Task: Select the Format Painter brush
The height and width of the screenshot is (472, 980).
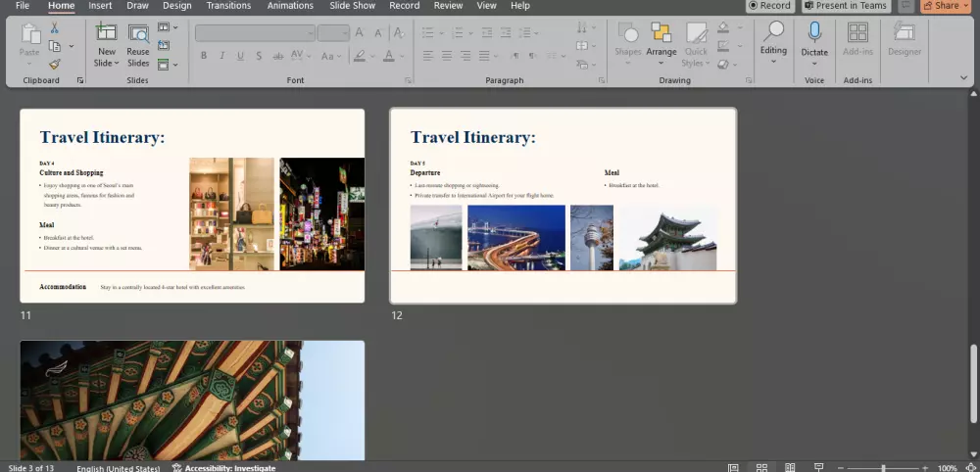Action: pos(54,64)
